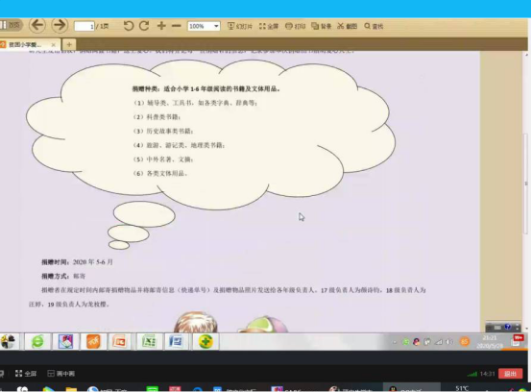This screenshot has width=532, height=392.
Task: Go back with the left arrow button
Action: point(37,26)
